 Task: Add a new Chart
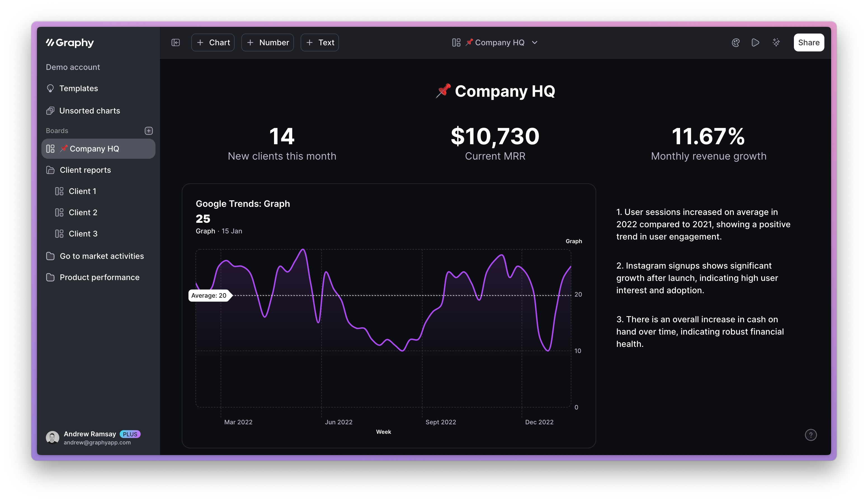pos(213,42)
